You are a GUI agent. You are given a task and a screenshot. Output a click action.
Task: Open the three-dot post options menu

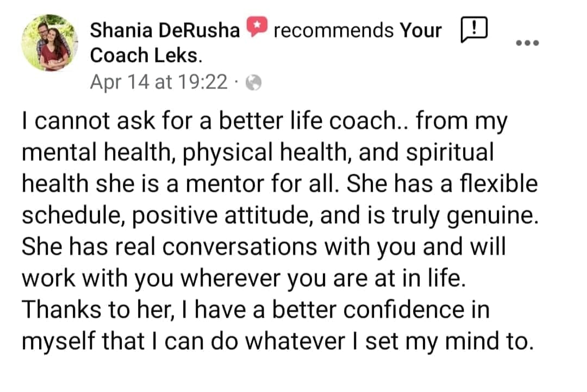[527, 43]
